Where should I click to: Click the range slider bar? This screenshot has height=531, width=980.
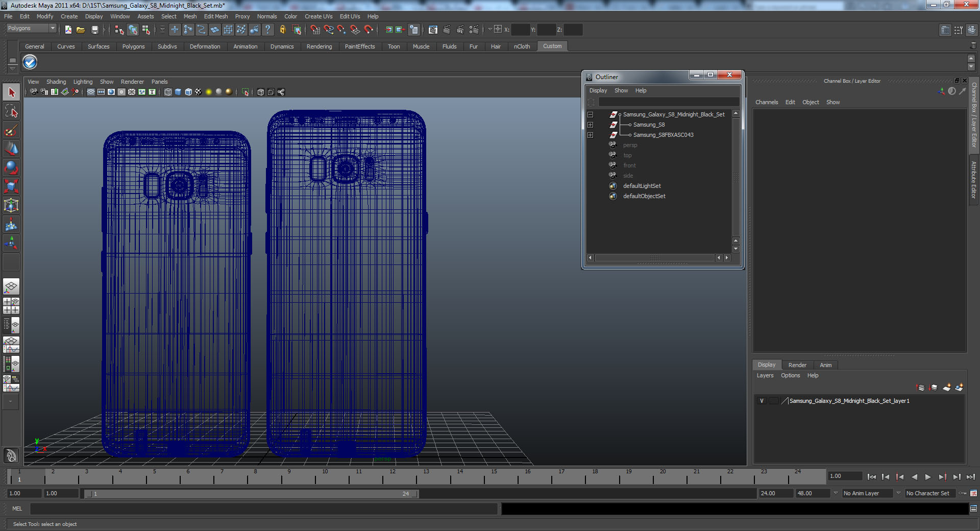(251, 494)
